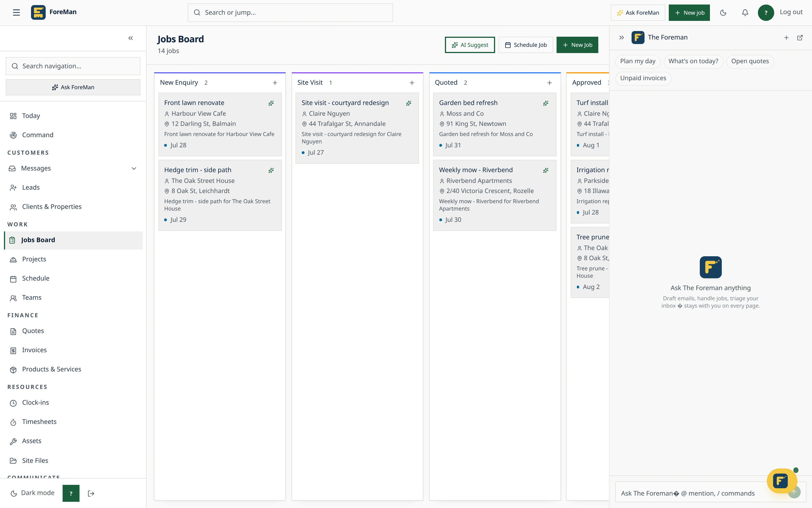Pop out The Foreman chat panel
Viewport: 812px width, 508px height.
pyautogui.click(x=800, y=38)
